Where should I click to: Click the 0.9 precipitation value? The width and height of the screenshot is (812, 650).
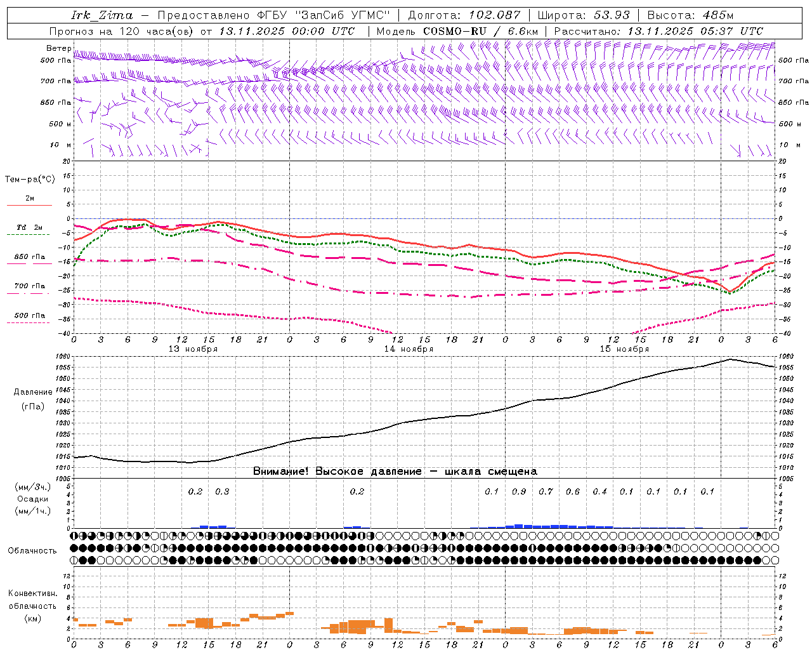click(x=519, y=491)
